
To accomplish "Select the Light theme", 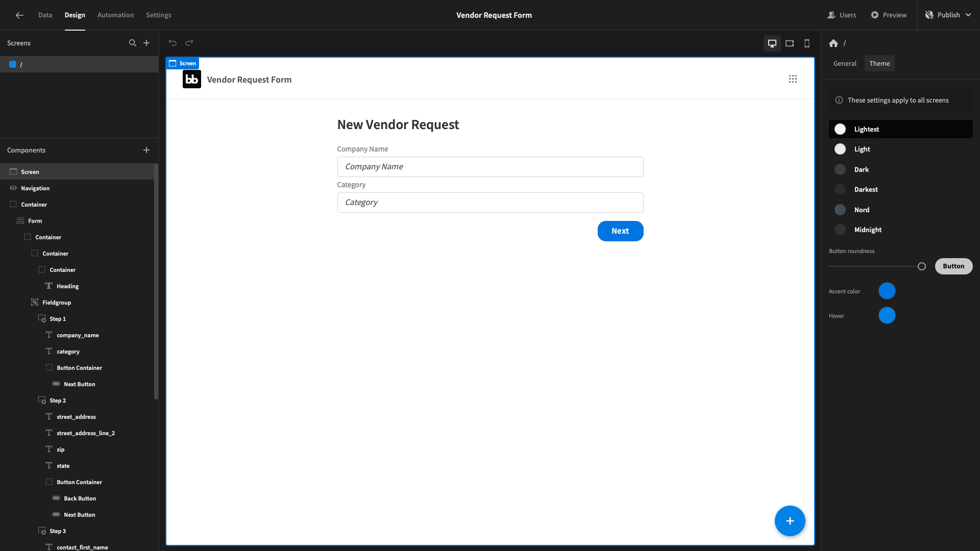I will point(901,149).
